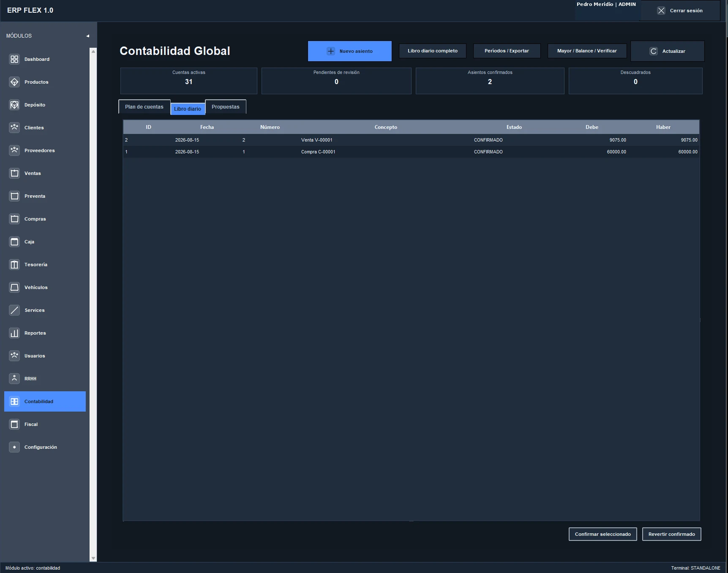The width and height of the screenshot is (728, 573).
Task: Sort by the Haber column header
Action: (663, 127)
